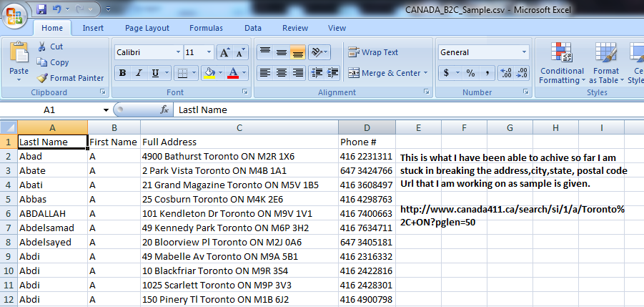Click the Save icon in quick access toolbar

41,10
